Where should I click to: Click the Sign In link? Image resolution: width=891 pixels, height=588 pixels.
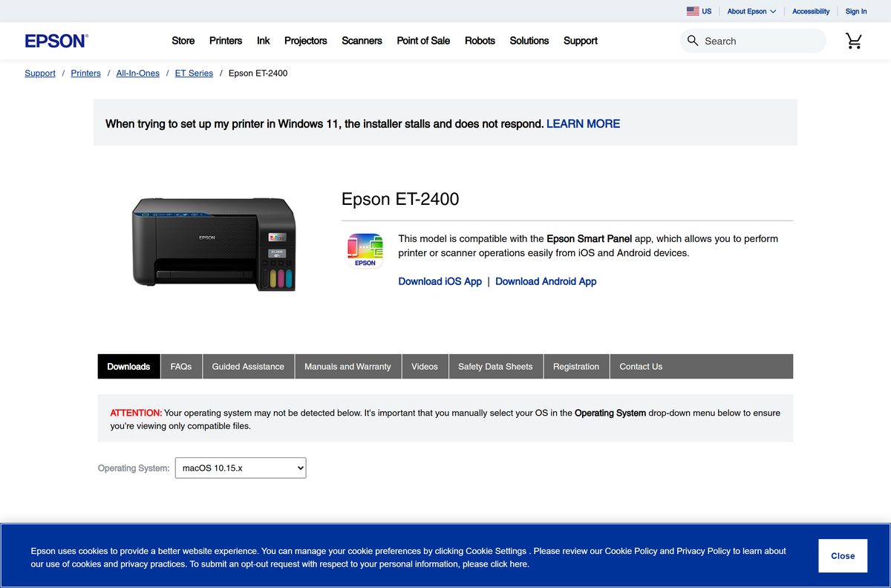click(856, 11)
